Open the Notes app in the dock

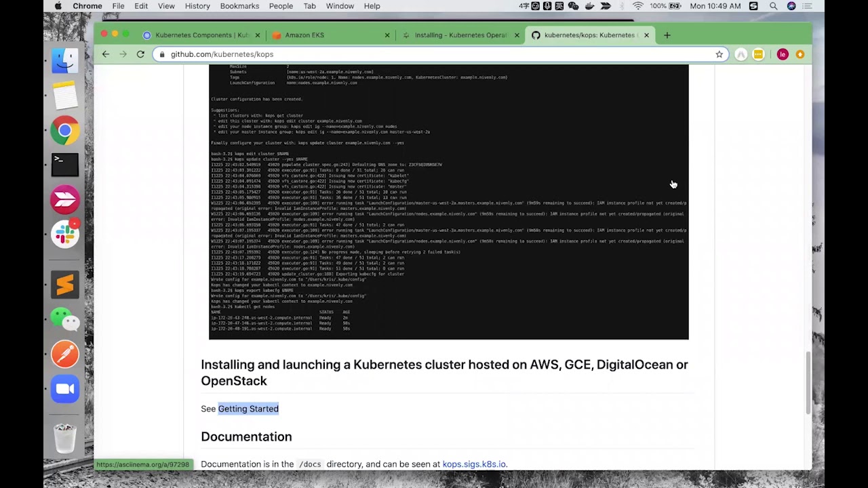pos(65,96)
